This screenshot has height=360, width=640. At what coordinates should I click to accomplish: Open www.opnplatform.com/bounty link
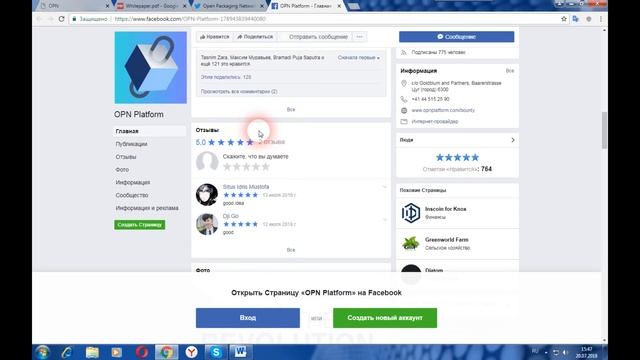point(443,110)
